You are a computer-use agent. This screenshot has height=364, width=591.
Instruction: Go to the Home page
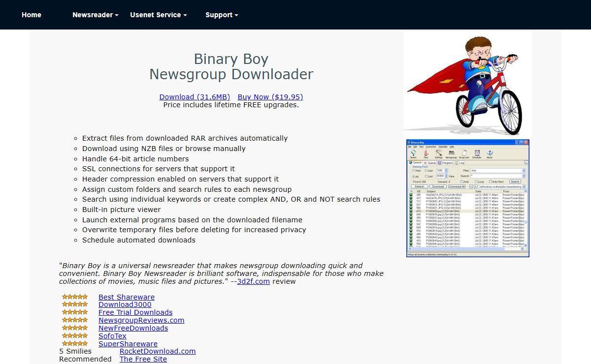tap(32, 15)
